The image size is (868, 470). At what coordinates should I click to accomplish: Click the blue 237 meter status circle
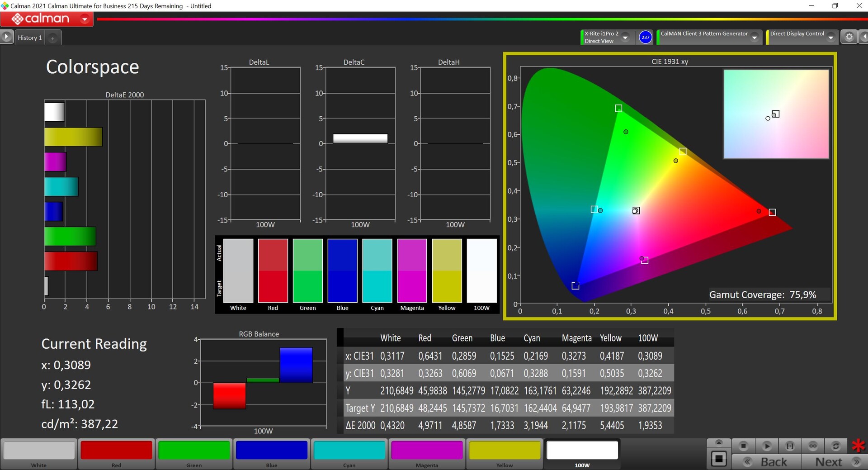646,37
